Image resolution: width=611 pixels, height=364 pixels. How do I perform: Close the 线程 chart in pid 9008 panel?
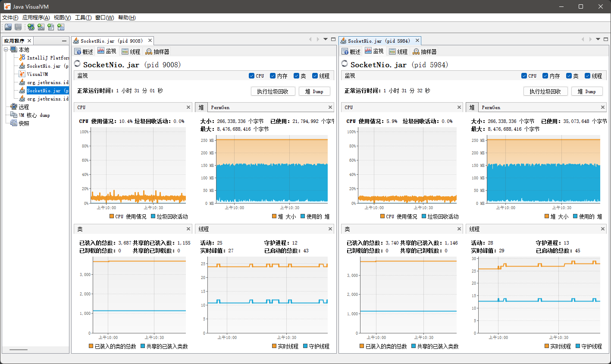point(330,229)
